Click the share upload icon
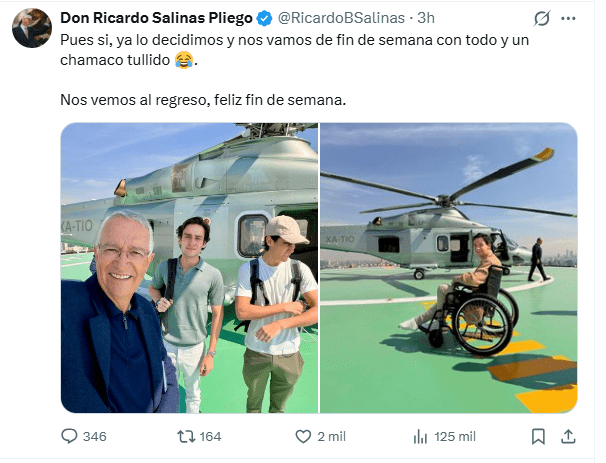 coord(568,437)
